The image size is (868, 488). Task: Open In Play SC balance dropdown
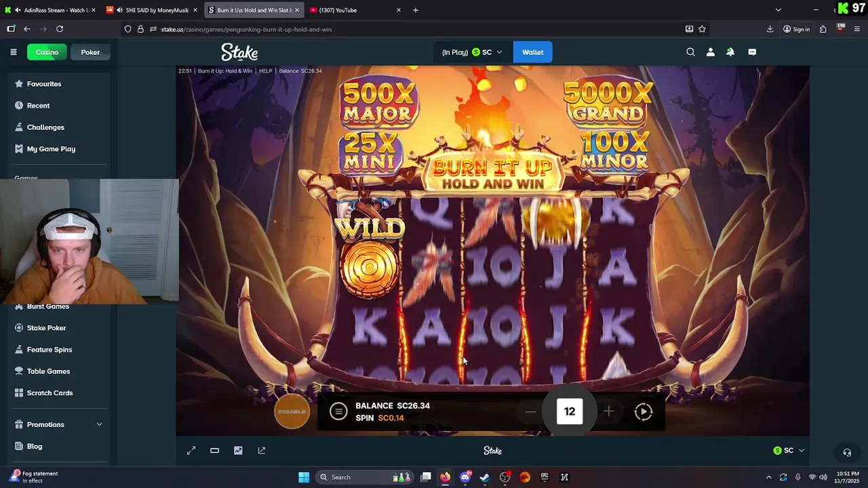473,52
